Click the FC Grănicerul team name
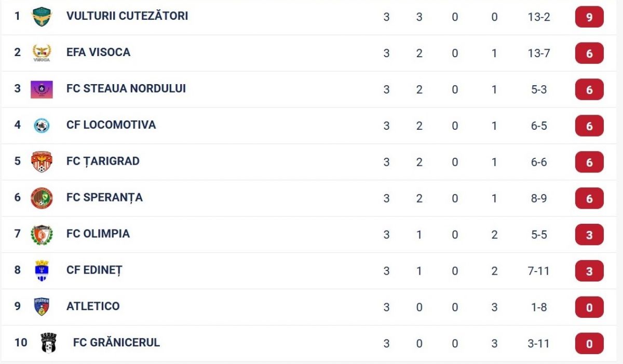Screen dimensions: 623x364 (x=116, y=342)
